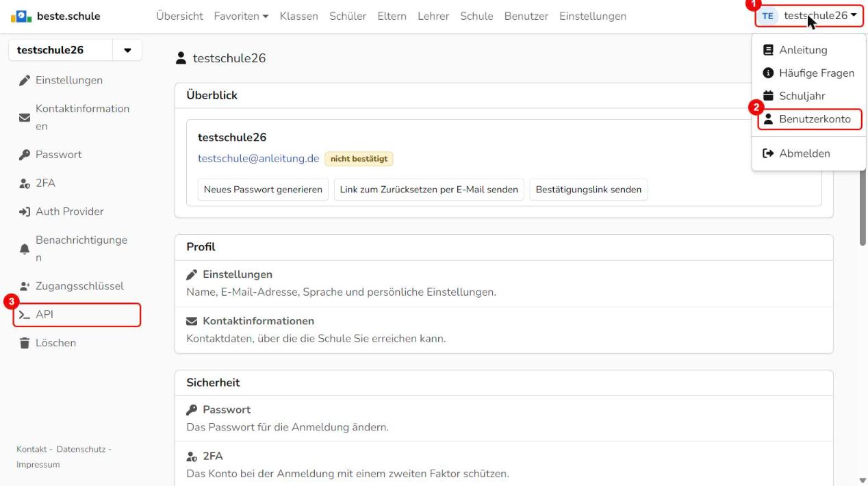Click the trash icon beside Löschen
The width and height of the screenshot is (868, 486).
(x=24, y=343)
